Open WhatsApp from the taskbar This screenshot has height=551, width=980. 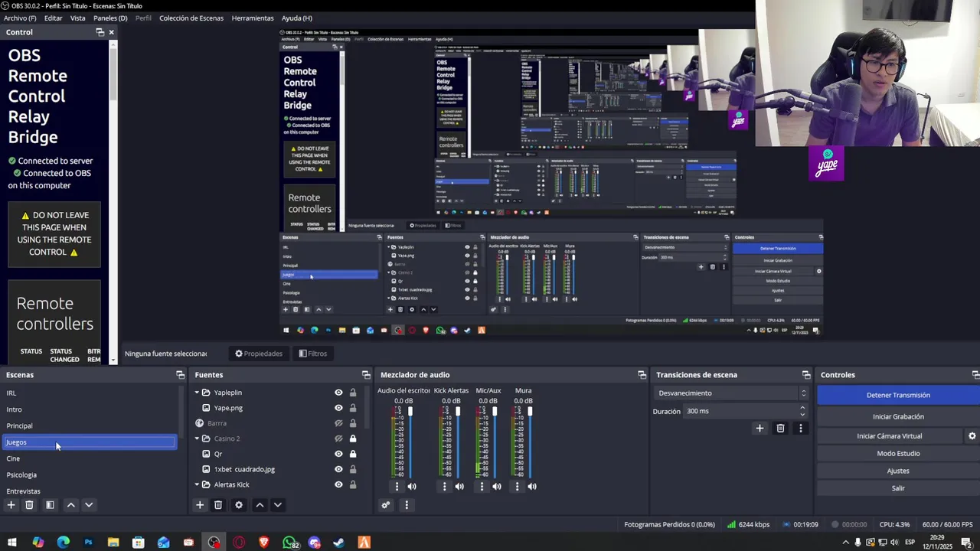point(290,543)
